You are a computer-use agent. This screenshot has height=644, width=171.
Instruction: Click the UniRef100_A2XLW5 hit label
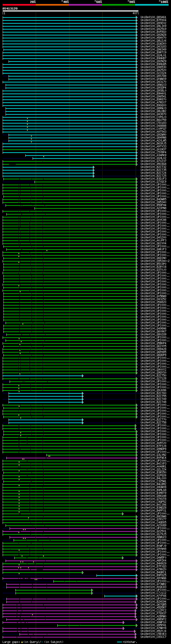pyautogui.click(x=153, y=141)
